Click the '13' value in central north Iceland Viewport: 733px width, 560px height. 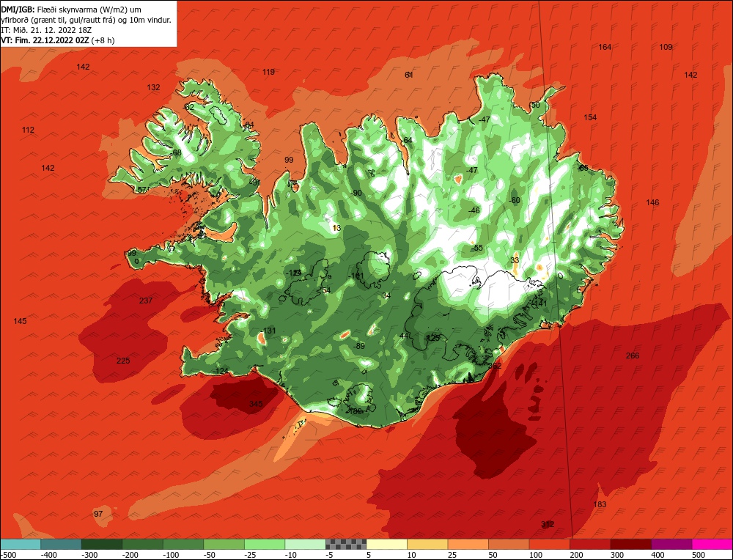click(336, 228)
